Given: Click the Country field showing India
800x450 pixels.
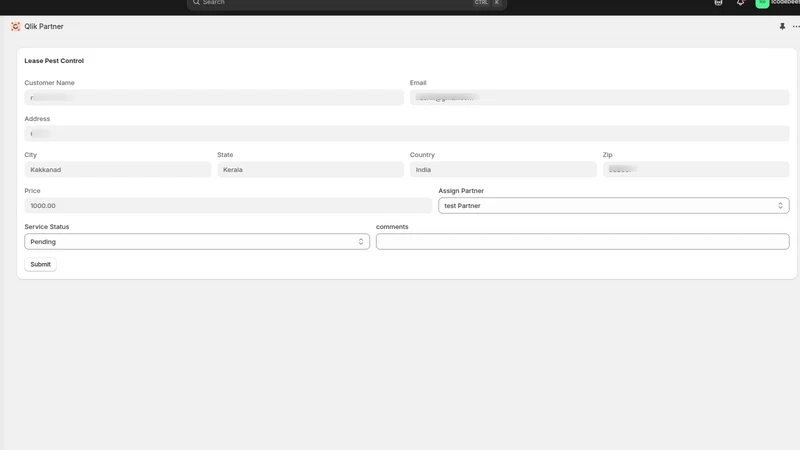Looking at the screenshot, I should [x=503, y=169].
